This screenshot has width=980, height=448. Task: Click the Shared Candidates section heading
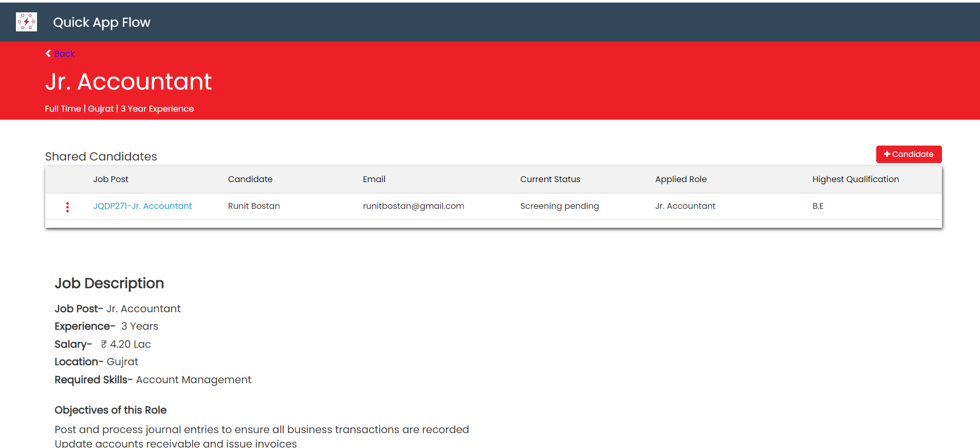(x=101, y=157)
